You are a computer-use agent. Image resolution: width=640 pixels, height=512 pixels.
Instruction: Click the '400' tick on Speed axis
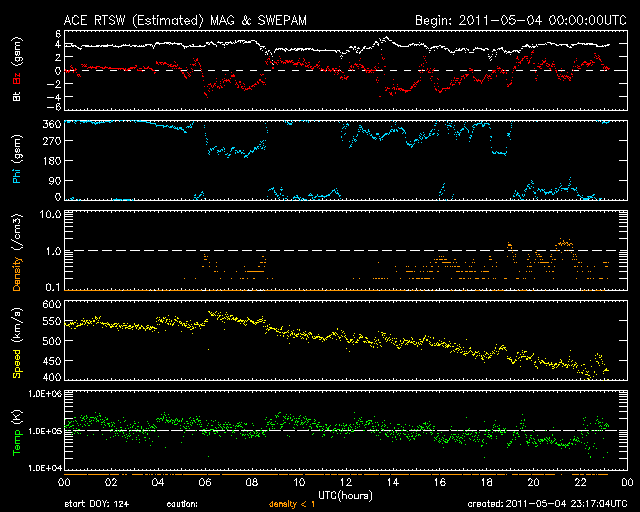(52, 376)
